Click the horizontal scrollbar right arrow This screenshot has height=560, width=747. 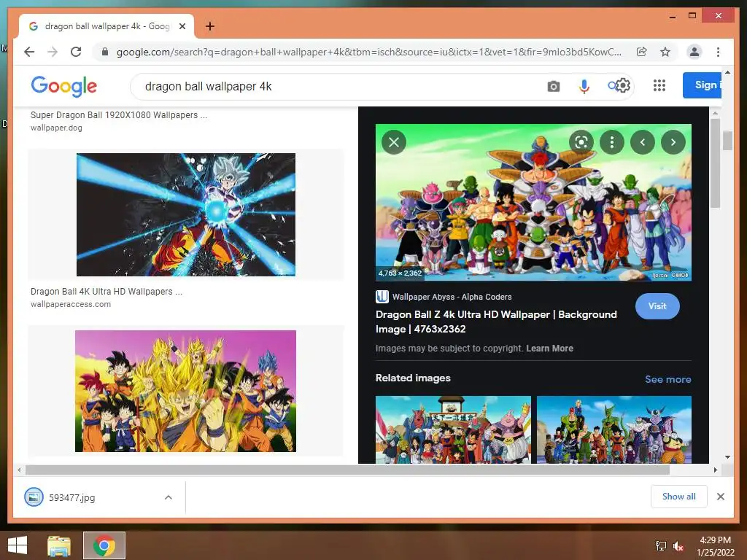click(x=715, y=470)
